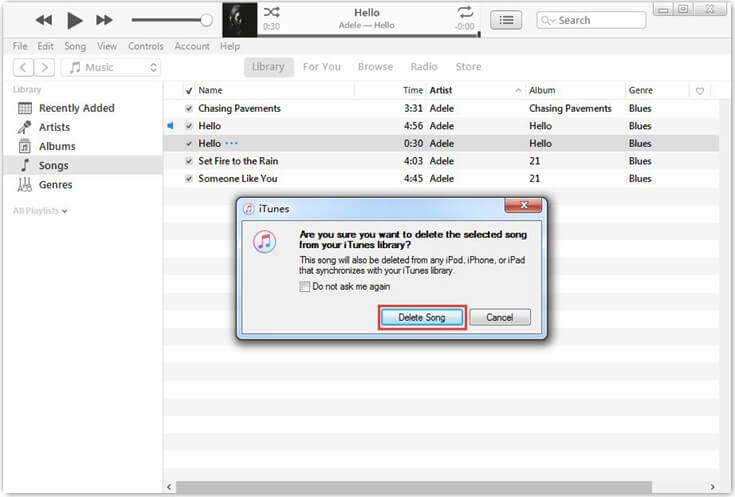Uncheck the 0:30 Hello song checkbox
This screenshot has height=497, width=735.
coord(189,143)
